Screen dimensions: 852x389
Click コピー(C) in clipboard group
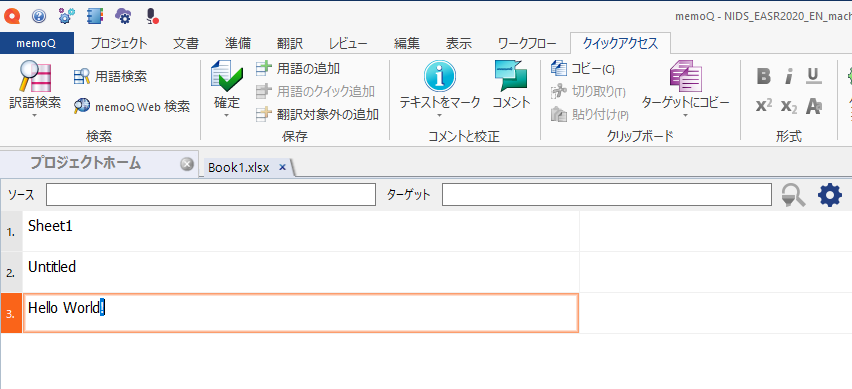(x=582, y=68)
